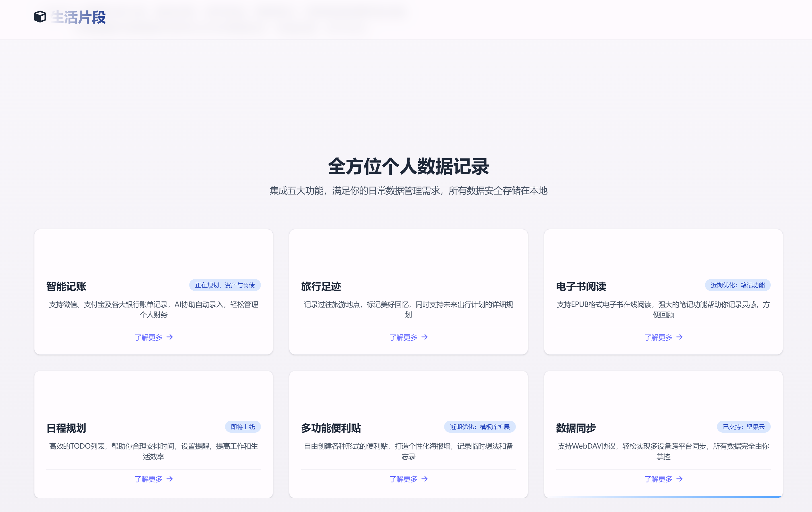This screenshot has height=512, width=812.
Task: Click the arrow icon in 日程规划 card
Action: point(170,479)
